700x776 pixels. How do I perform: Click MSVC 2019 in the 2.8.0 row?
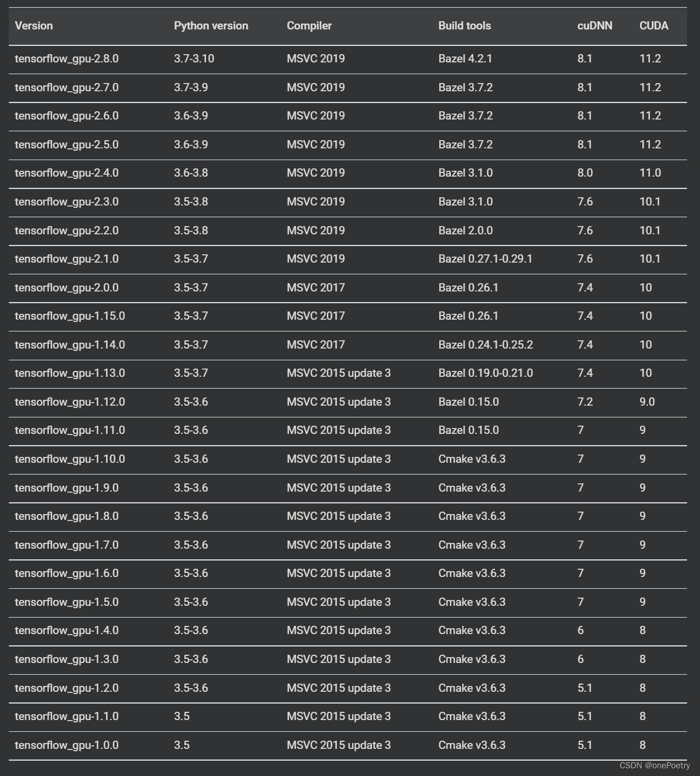tap(316, 59)
